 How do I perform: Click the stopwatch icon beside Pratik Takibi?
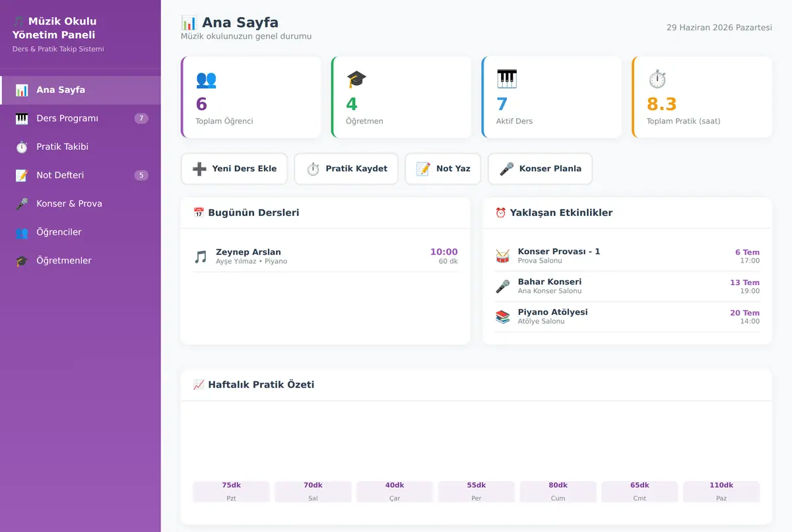pos(22,147)
